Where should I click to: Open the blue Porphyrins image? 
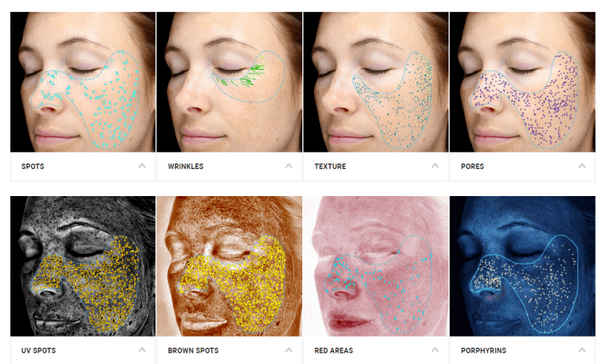pyautogui.click(x=523, y=266)
